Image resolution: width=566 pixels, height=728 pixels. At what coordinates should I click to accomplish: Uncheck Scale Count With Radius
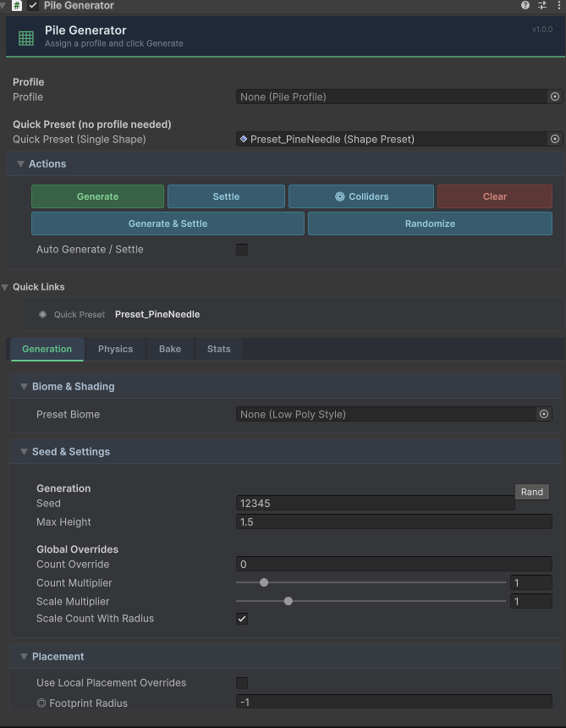click(x=242, y=619)
